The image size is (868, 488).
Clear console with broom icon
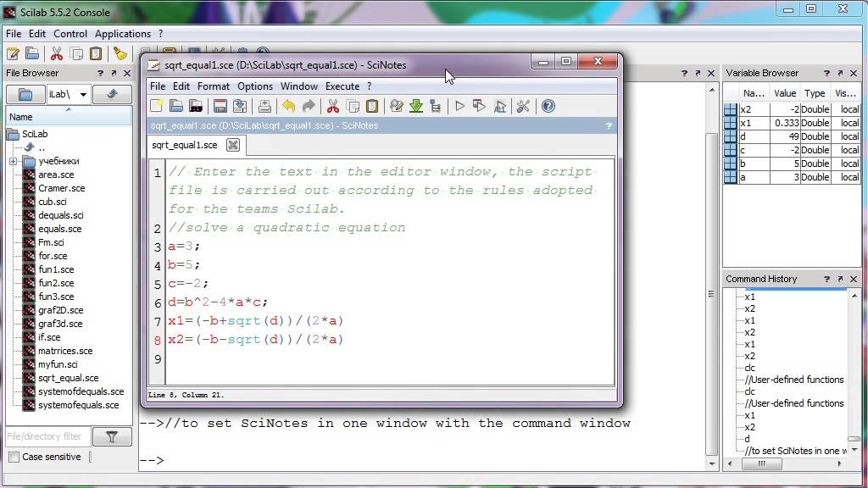click(x=120, y=53)
